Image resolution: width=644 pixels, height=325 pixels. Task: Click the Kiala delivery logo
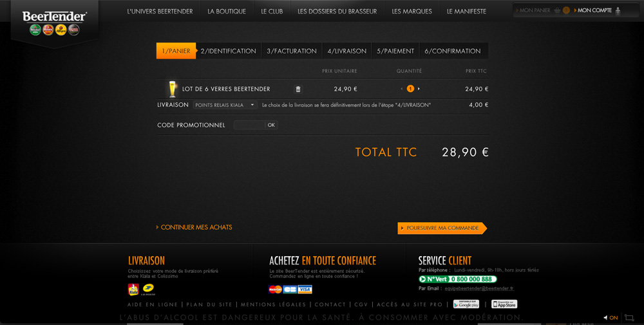pyautogui.click(x=133, y=290)
